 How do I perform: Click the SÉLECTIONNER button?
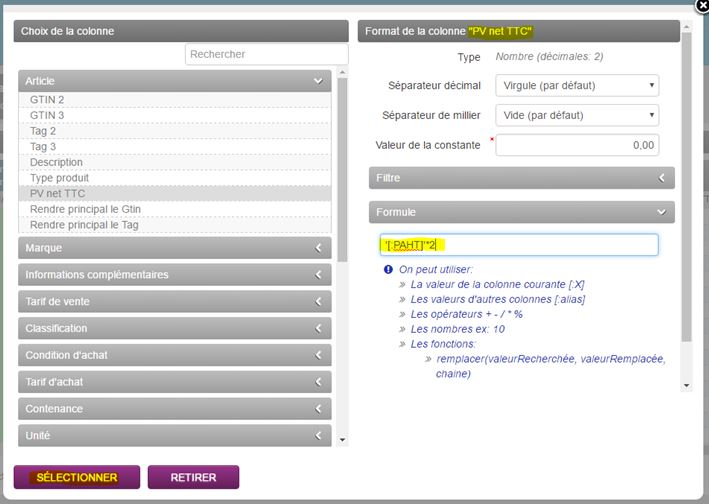click(76, 477)
